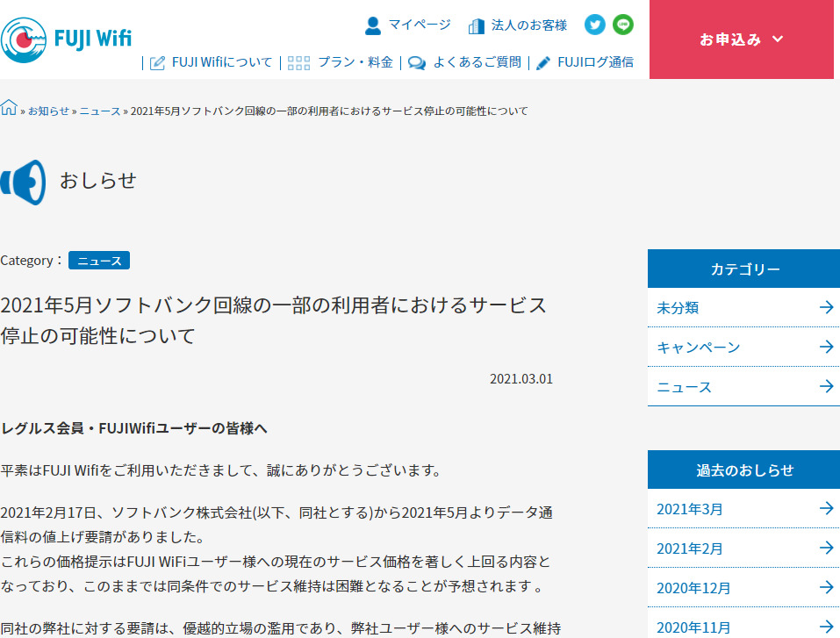This screenshot has height=638, width=840.
Task: Open 2021年3月 archive link
Action: coord(689,509)
